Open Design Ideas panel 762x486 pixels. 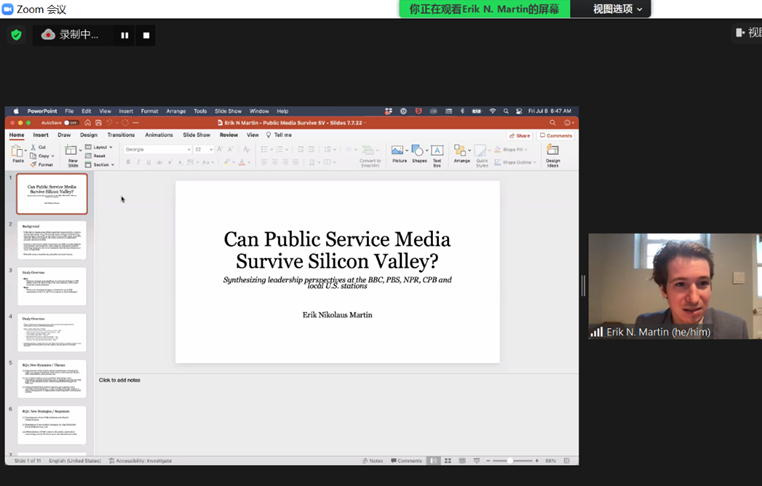coord(553,152)
